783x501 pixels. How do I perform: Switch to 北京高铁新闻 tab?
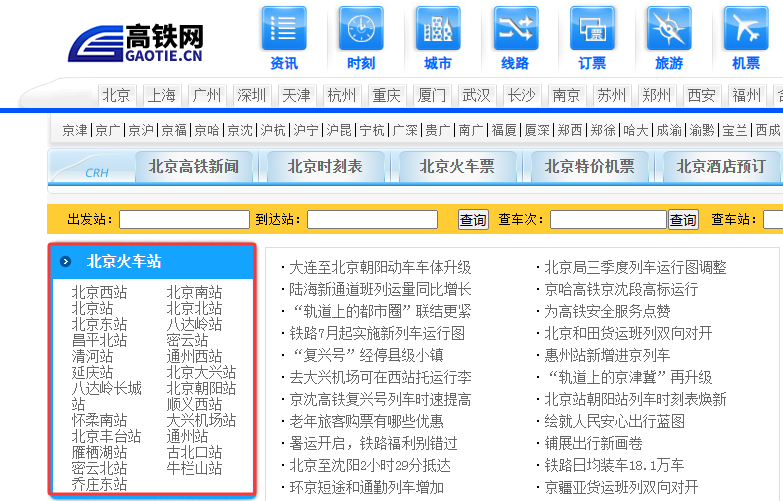tap(194, 167)
